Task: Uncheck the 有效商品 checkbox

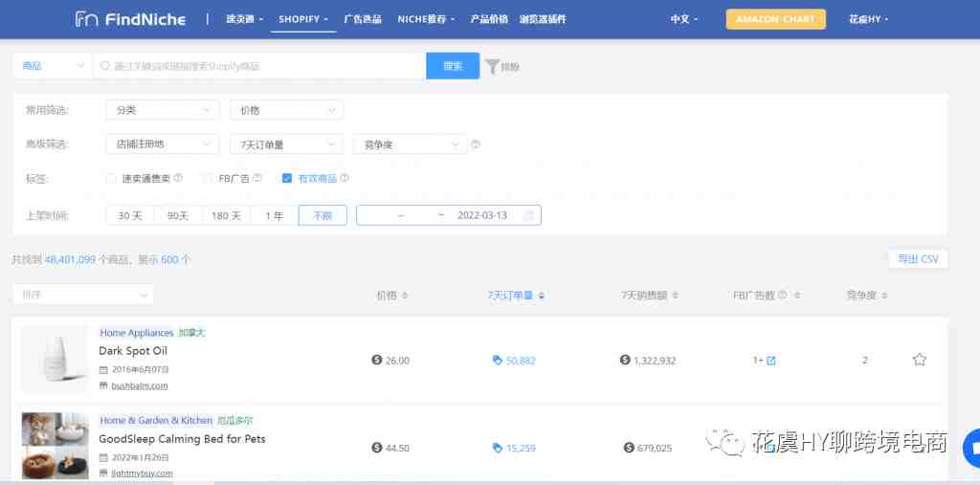Action: click(x=287, y=178)
